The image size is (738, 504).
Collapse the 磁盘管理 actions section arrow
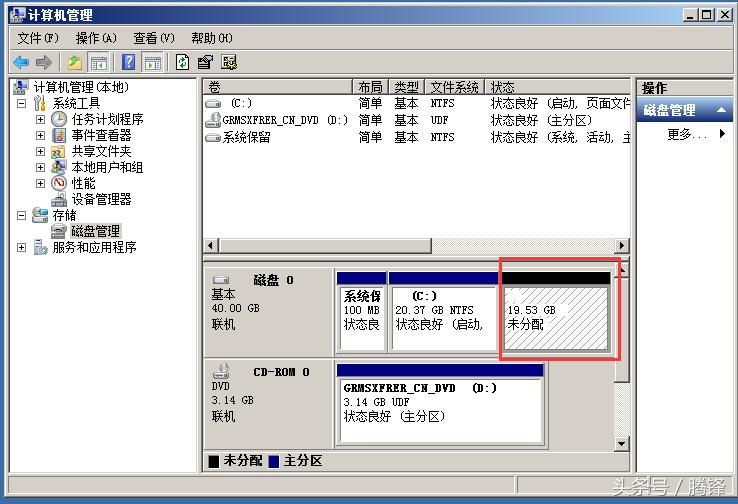point(721,110)
